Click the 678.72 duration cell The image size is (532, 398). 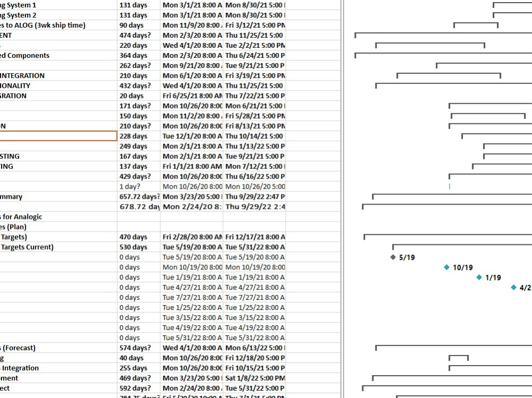[x=139, y=207]
